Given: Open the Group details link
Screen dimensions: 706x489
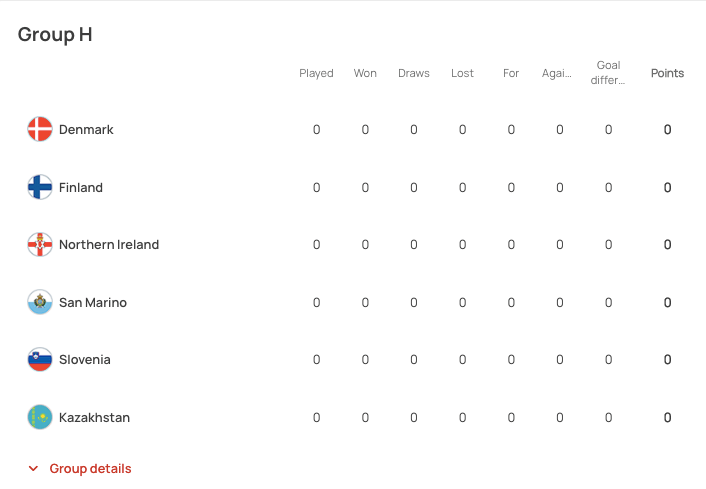Looking at the screenshot, I should click(90, 469).
